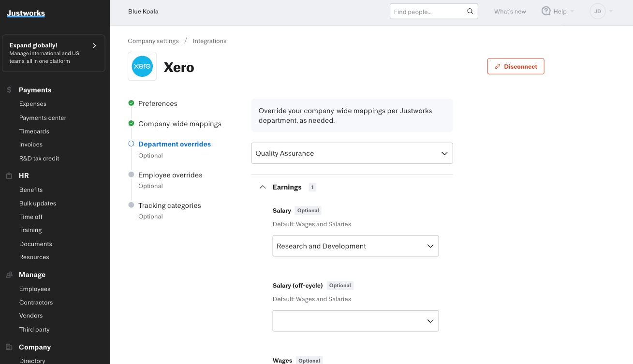Screen dimensions: 633x364
Task: Open the Salary (off-cycle) dropdown
Action: (355, 321)
